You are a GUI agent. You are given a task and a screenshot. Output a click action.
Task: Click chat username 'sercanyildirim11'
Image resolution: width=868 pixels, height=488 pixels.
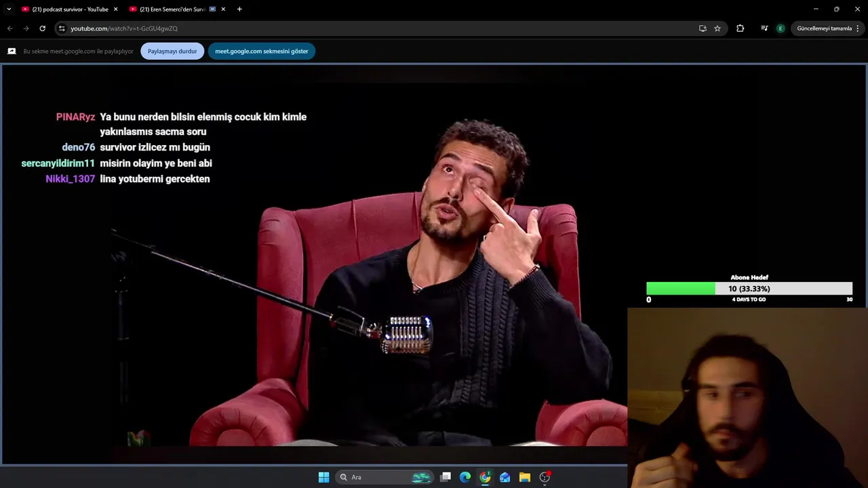tap(58, 163)
